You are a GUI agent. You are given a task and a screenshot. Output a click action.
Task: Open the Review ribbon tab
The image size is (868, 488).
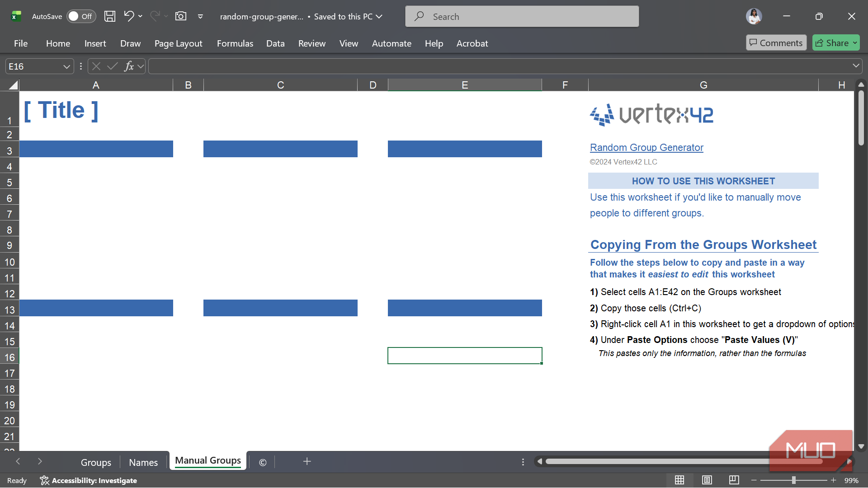(312, 43)
